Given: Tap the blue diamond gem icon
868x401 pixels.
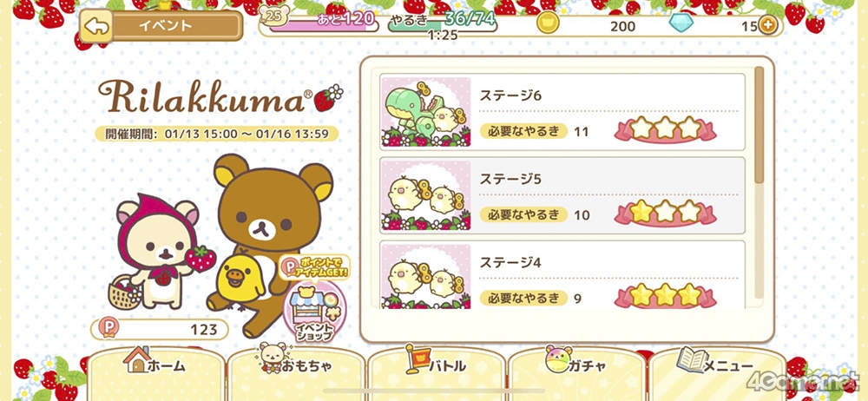Looking at the screenshot, I should coord(680,23).
